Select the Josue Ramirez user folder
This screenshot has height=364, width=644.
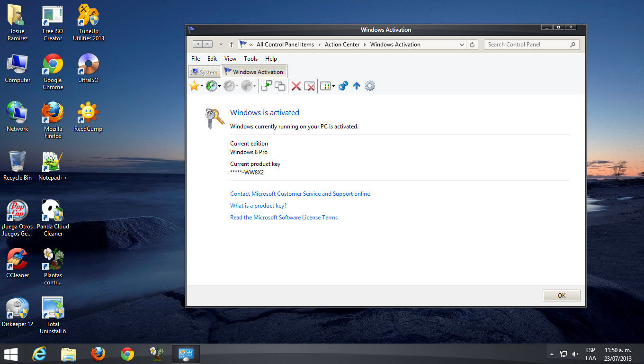click(x=18, y=24)
